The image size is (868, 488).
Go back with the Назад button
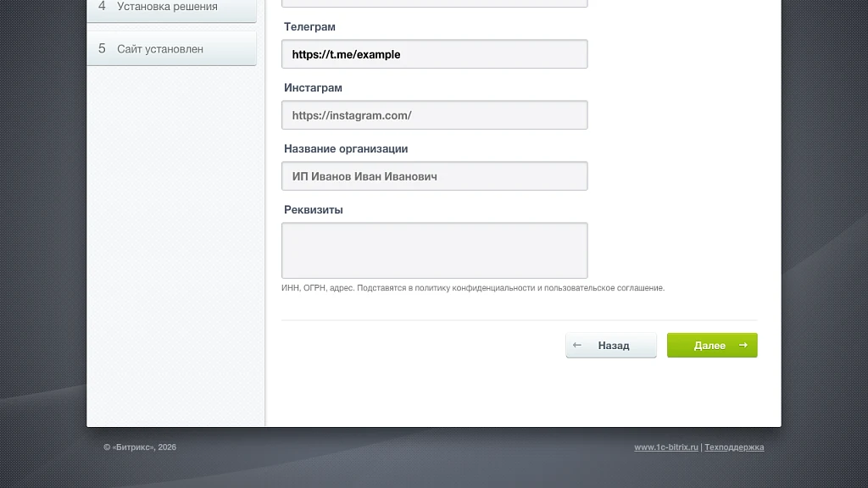(611, 346)
